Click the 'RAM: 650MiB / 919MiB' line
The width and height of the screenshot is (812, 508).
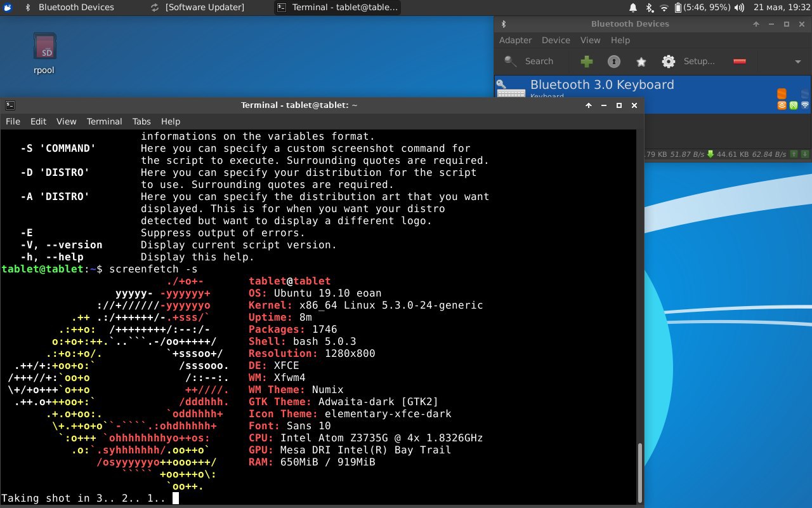coord(312,462)
